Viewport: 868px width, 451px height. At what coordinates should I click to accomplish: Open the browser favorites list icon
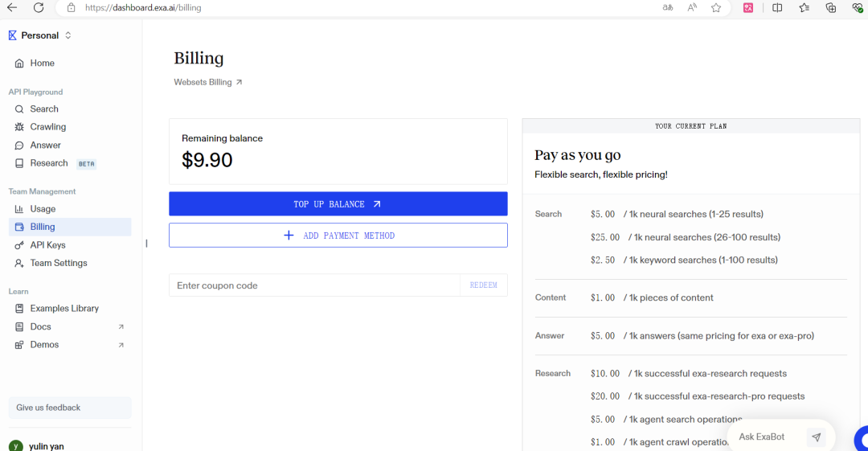tap(804, 8)
